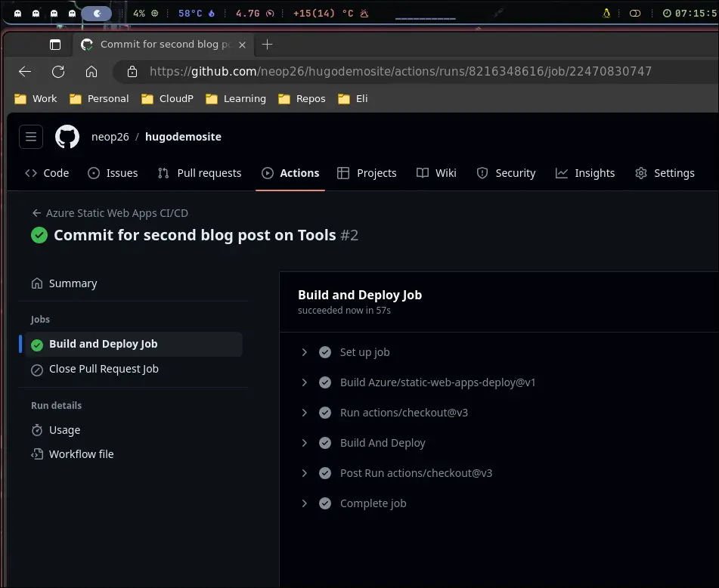Expand the Set up job step
The width and height of the screenshot is (719, 588).
pyautogui.click(x=305, y=352)
